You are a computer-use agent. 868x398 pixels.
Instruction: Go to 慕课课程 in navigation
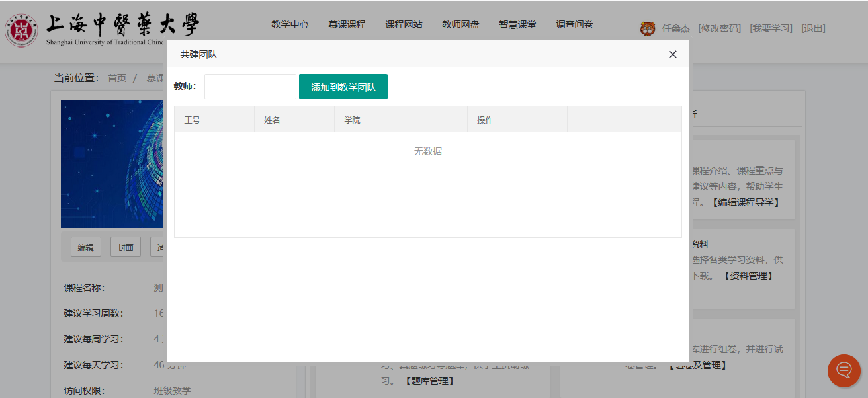click(347, 25)
